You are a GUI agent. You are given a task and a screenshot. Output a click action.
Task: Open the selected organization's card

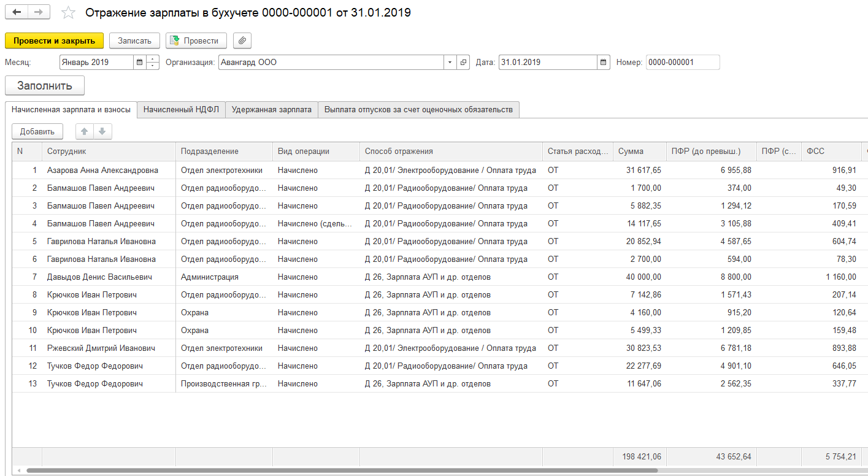pyautogui.click(x=464, y=63)
